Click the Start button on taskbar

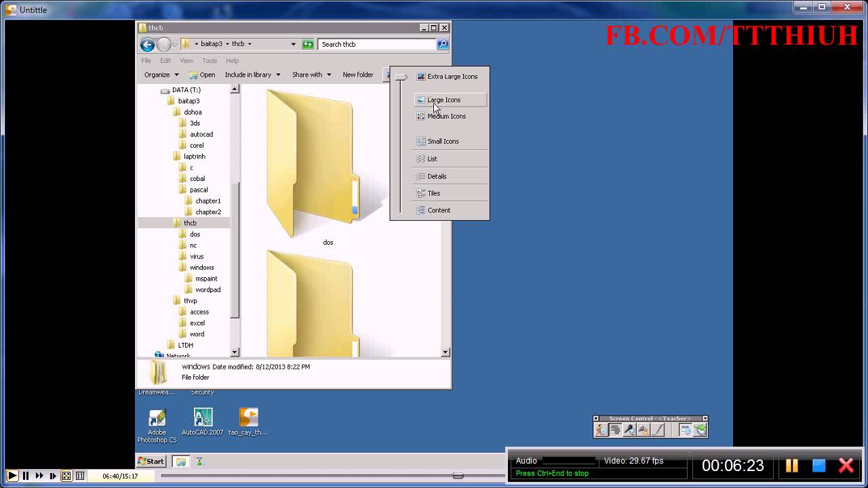tap(151, 461)
